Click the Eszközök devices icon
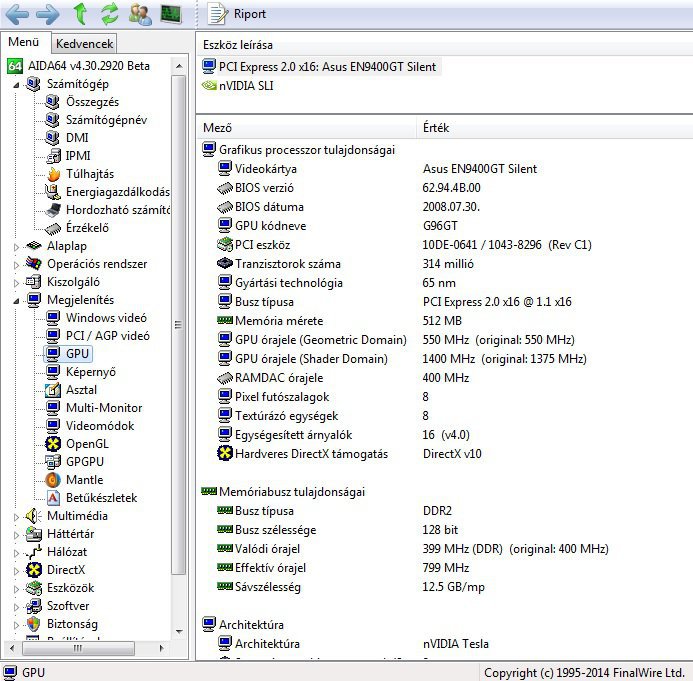 tap(34, 588)
